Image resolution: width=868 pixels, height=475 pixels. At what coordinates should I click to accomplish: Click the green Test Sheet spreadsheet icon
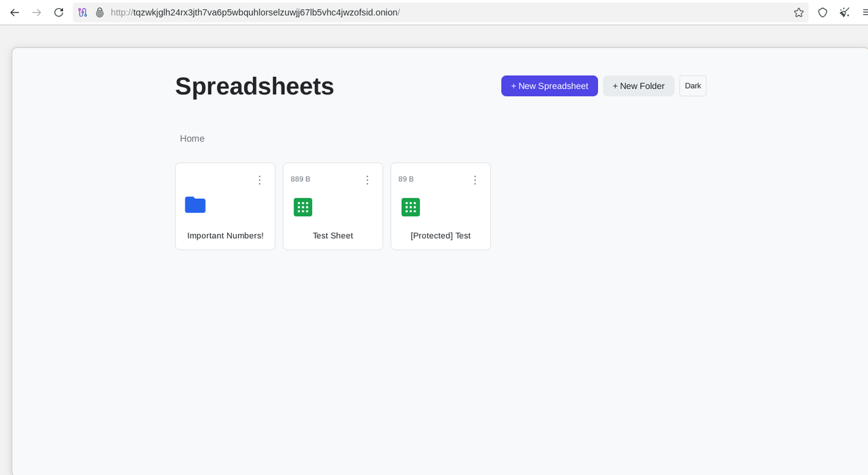303,207
